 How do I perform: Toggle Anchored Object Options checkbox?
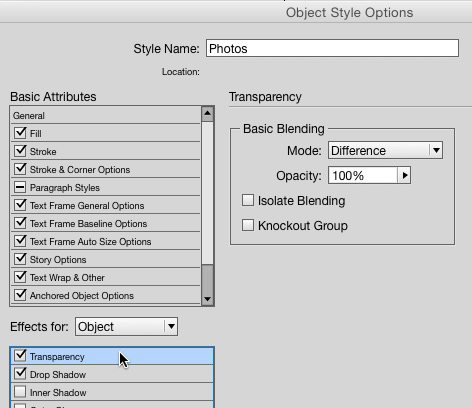[20, 295]
